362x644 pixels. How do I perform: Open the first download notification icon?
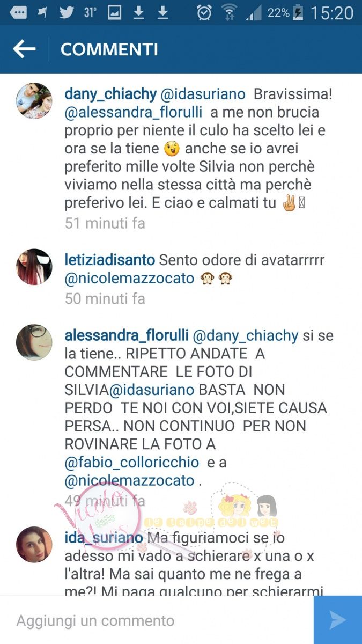point(139,12)
